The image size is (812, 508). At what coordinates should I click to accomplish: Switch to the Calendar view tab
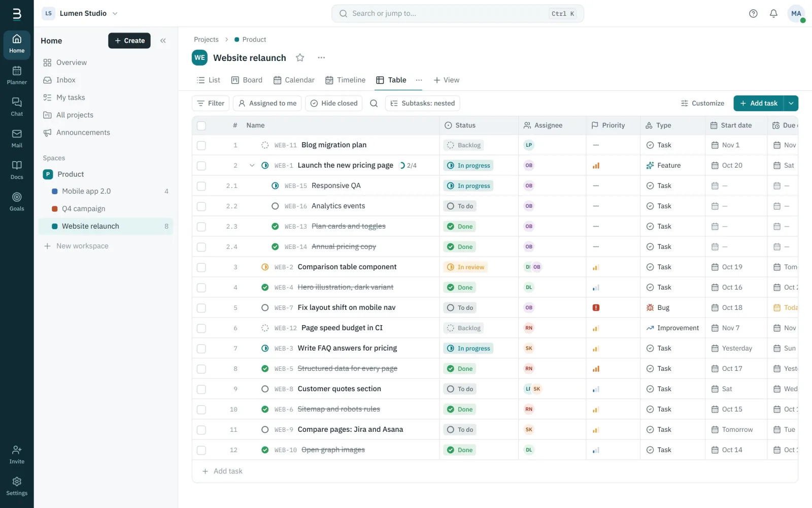pos(294,80)
